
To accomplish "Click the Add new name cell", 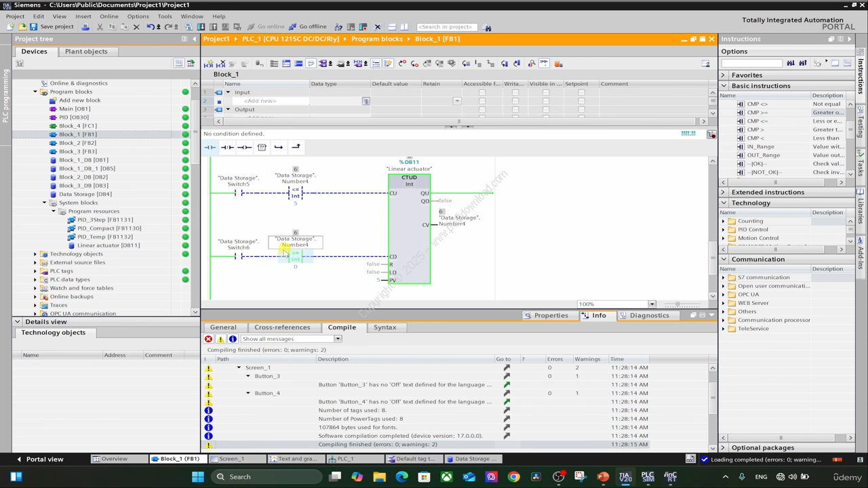I will click(269, 101).
